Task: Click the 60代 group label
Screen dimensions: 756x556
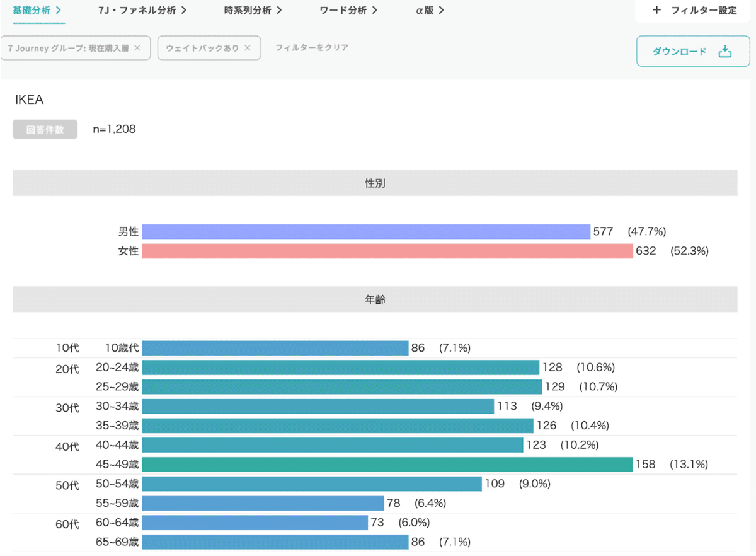Action: 67,525
